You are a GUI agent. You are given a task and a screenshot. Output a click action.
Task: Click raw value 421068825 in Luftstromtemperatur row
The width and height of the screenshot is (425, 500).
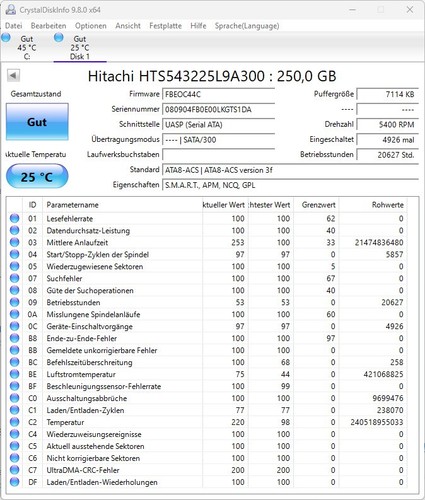pos(383,374)
